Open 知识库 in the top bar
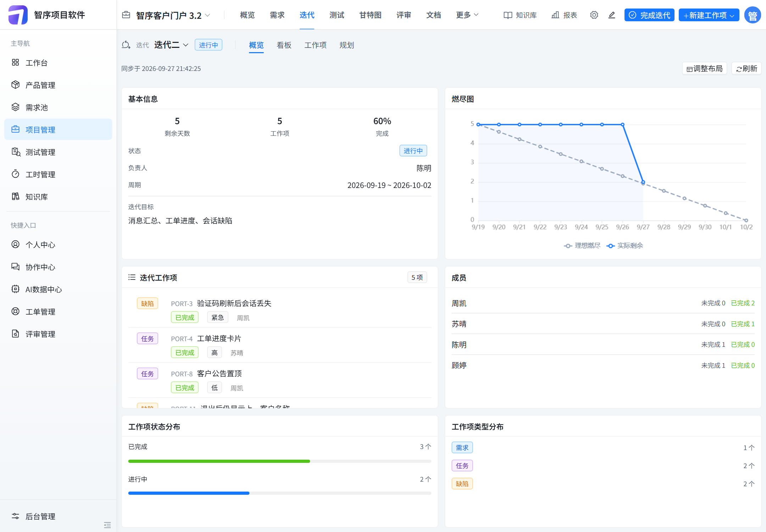 (520, 15)
